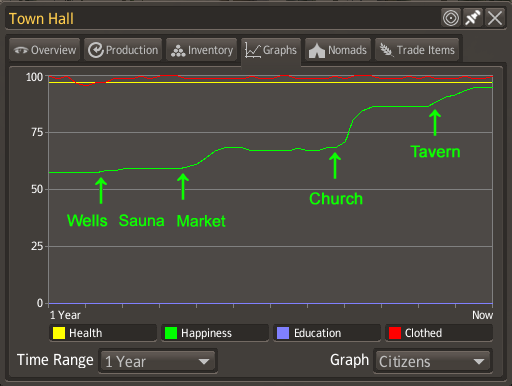The width and height of the screenshot is (512, 386).
Task: Click the eye icon on Overview tab
Action: (x=21, y=50)
